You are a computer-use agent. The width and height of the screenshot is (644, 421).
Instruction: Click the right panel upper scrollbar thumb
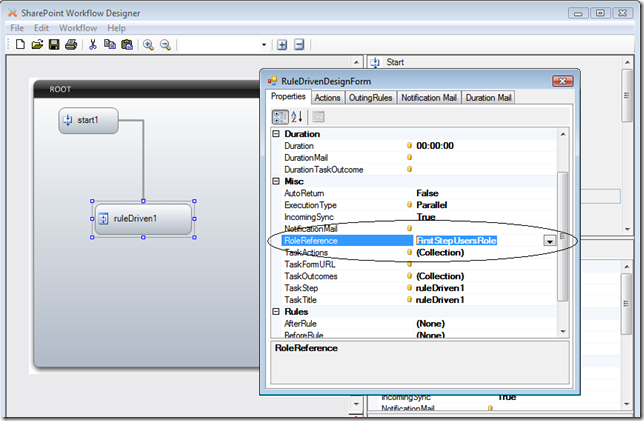coord(627,95)
